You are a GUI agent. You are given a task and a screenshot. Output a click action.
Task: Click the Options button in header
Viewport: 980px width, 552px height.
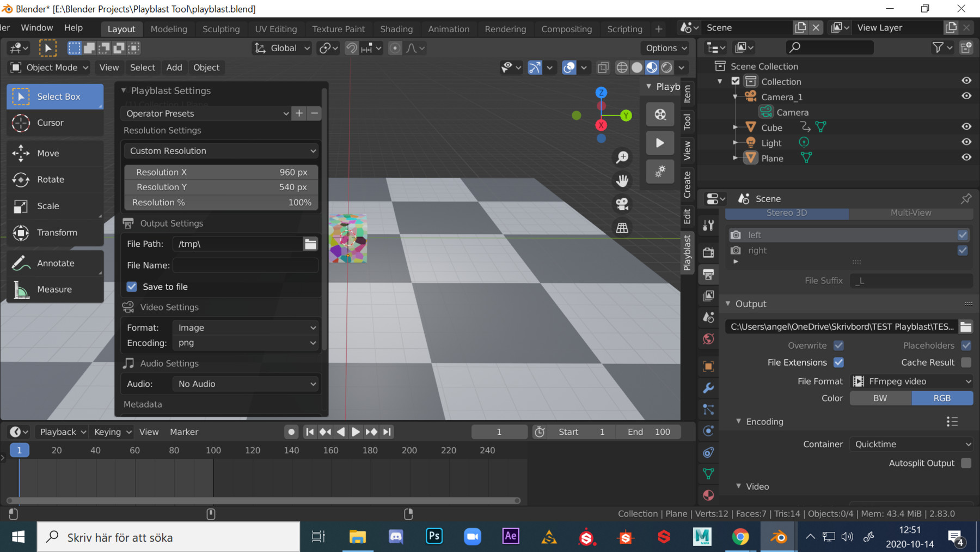coord(665,48)
